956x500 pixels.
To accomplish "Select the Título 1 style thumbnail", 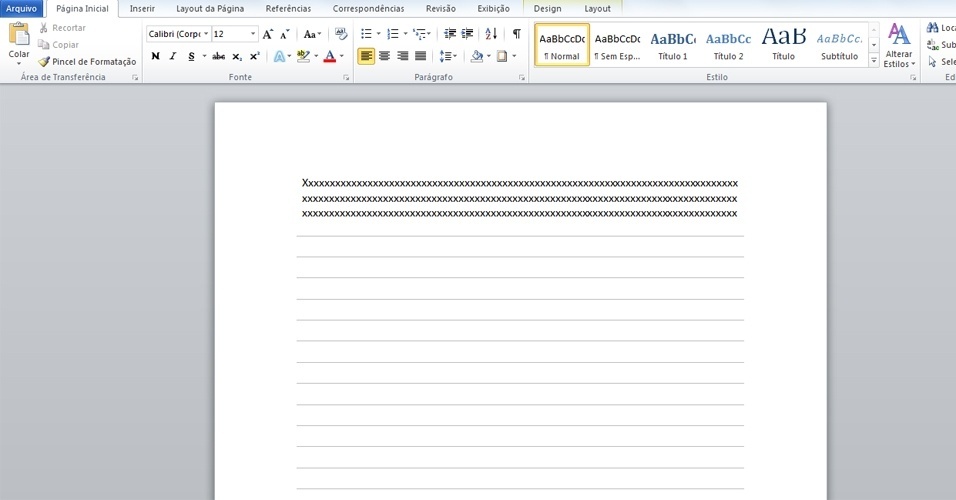I will (672, 46).
